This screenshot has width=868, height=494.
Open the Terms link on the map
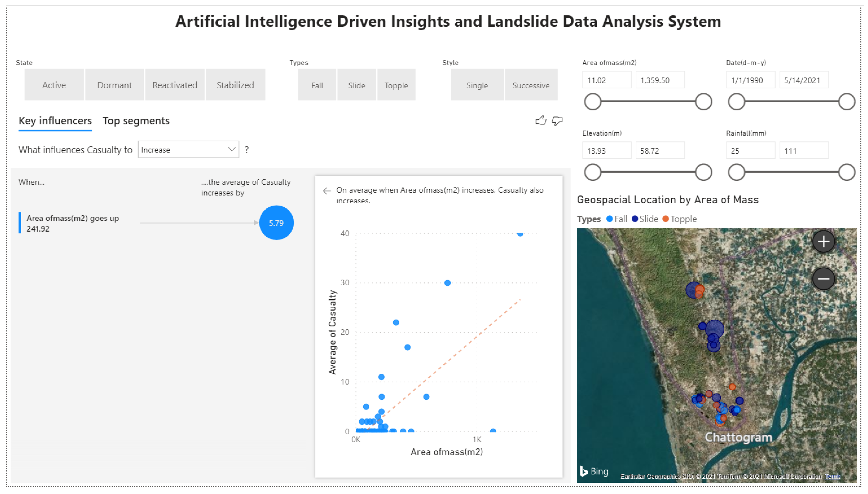point(832,476)
